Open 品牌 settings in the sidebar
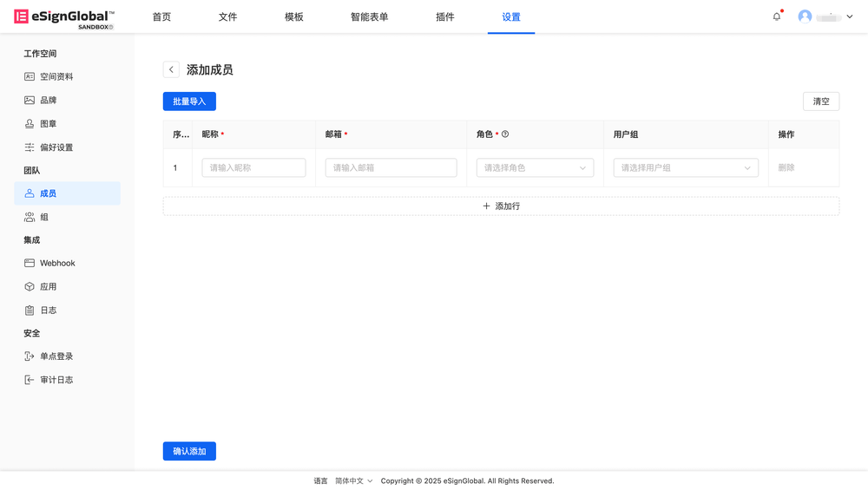868x490 pixels. (48, 101)
